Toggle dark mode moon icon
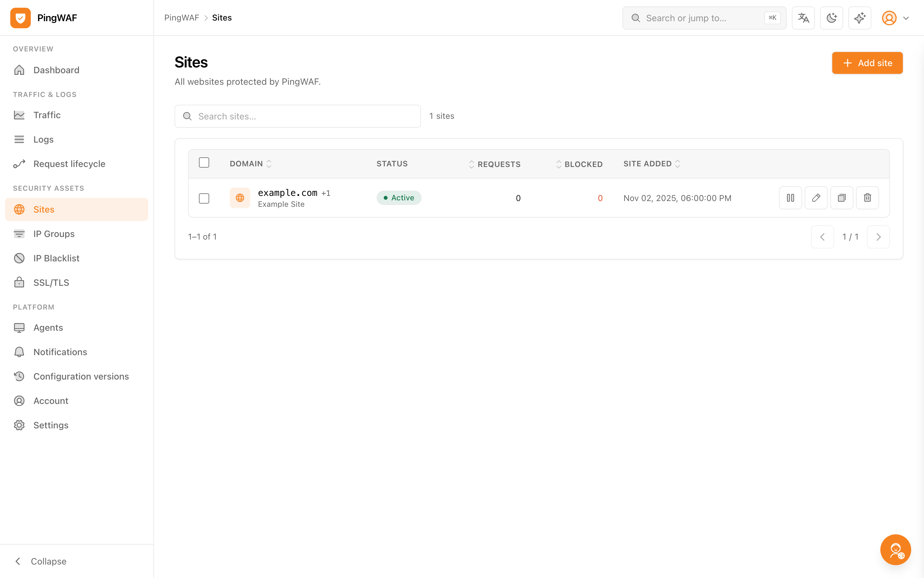The image size is (924, 578). point(832,18)
